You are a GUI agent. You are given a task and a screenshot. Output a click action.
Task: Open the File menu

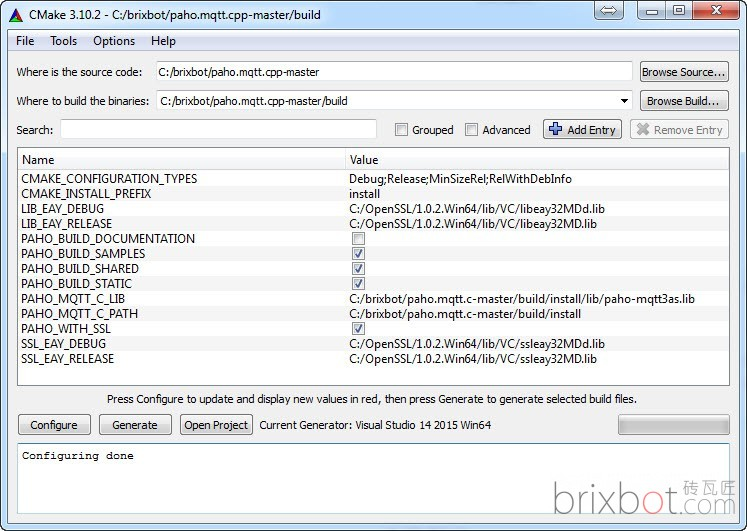point(25,41)
